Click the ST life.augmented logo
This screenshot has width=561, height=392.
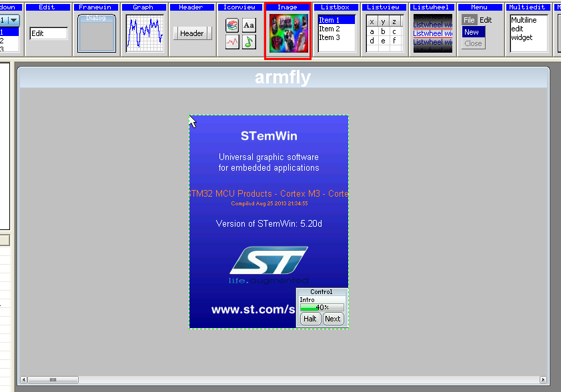coord(269,265)
